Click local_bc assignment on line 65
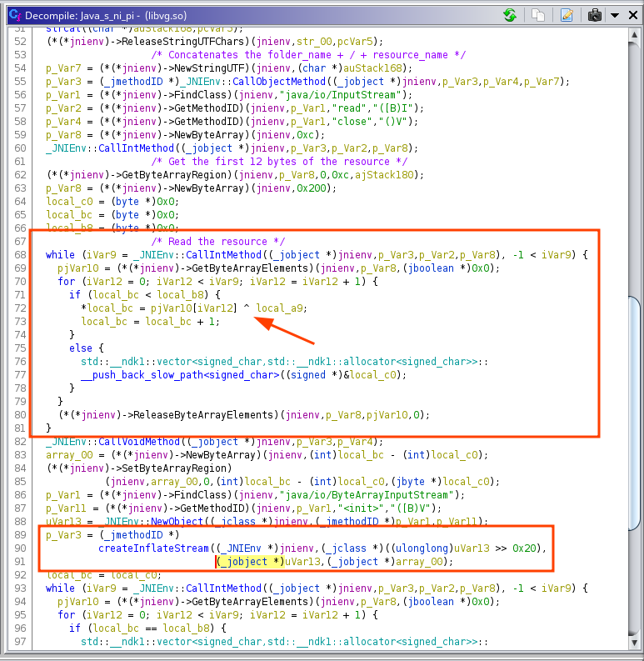 69,215
